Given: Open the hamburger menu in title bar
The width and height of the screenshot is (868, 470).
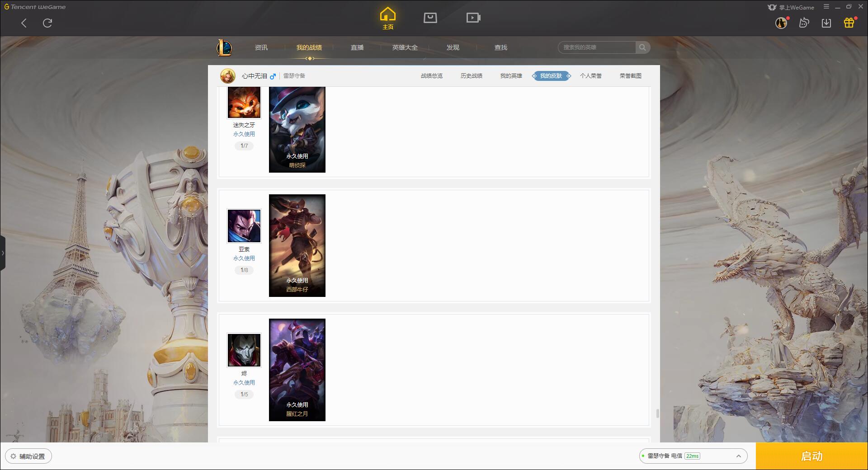Looking at the screenshot, I should click(826, 7).
